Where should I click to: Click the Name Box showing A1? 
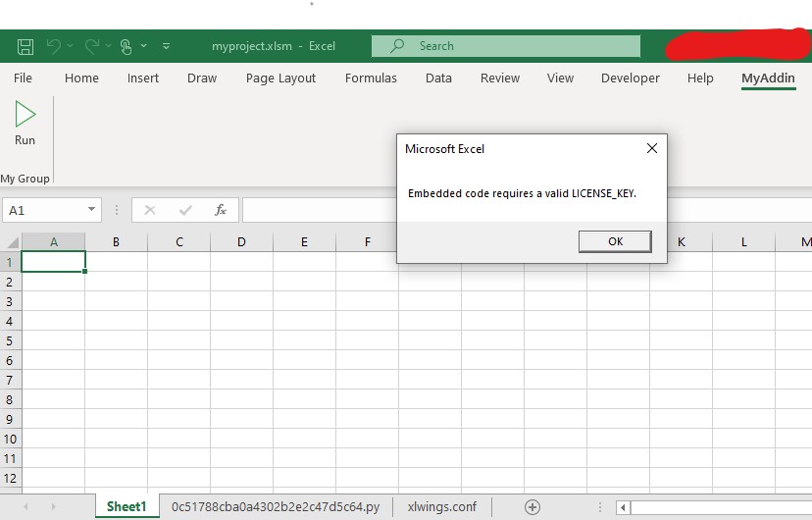[44, 210]
